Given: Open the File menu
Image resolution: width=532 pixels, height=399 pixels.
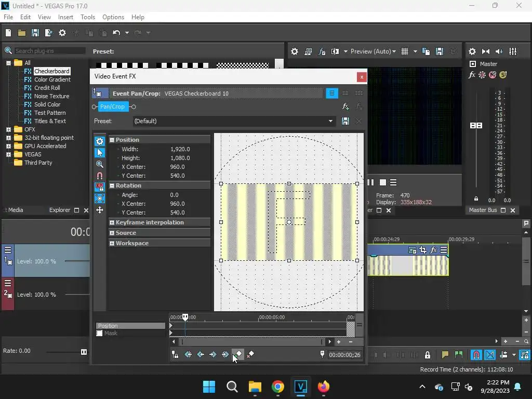Looking at the screenshot, I should pos(8,17).
